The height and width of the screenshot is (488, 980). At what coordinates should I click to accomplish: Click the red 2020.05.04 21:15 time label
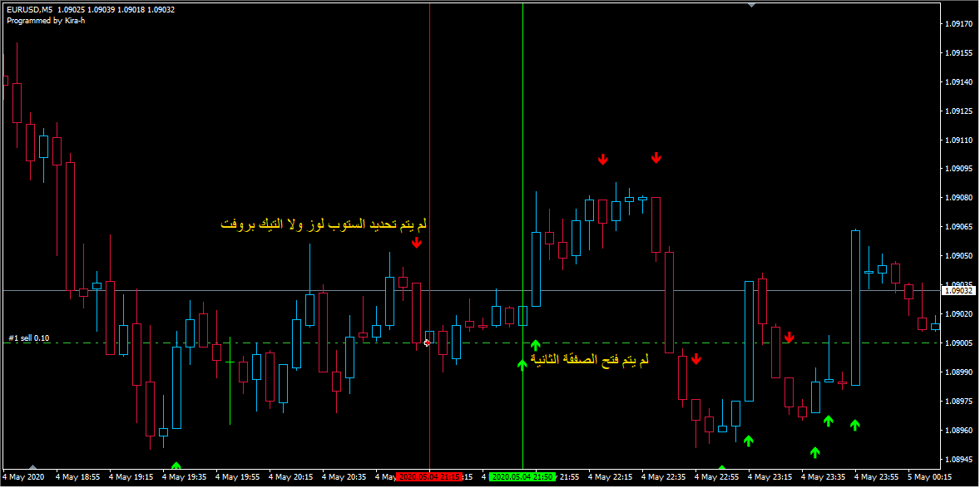pyautogui.click(x=428, y=477)
